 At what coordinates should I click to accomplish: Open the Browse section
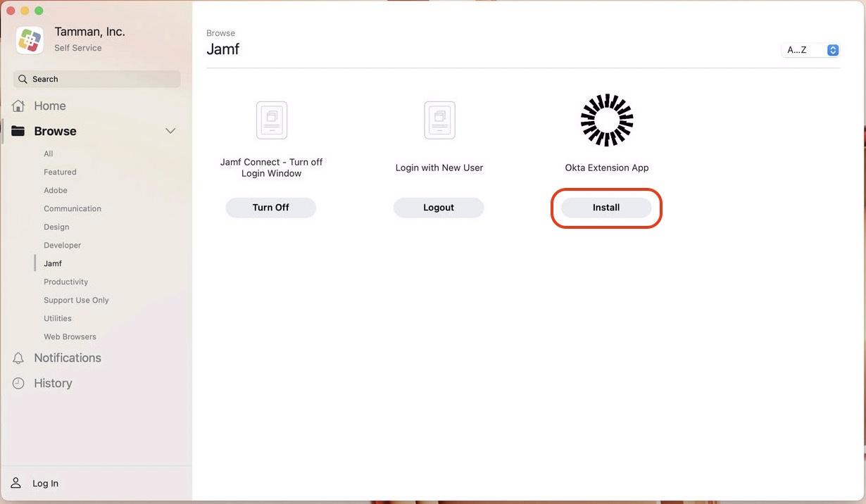click(55, 131)
